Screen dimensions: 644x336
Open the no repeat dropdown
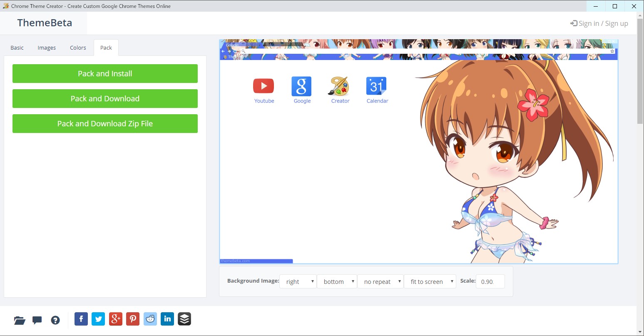click(380, 281)
